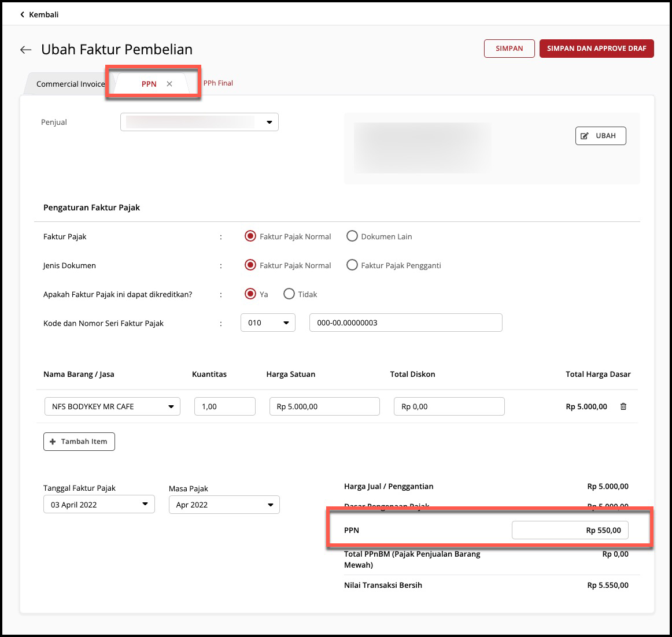
Task: Expand the Masa Pajak Apr 2022 dropdown
Action: 224,505
